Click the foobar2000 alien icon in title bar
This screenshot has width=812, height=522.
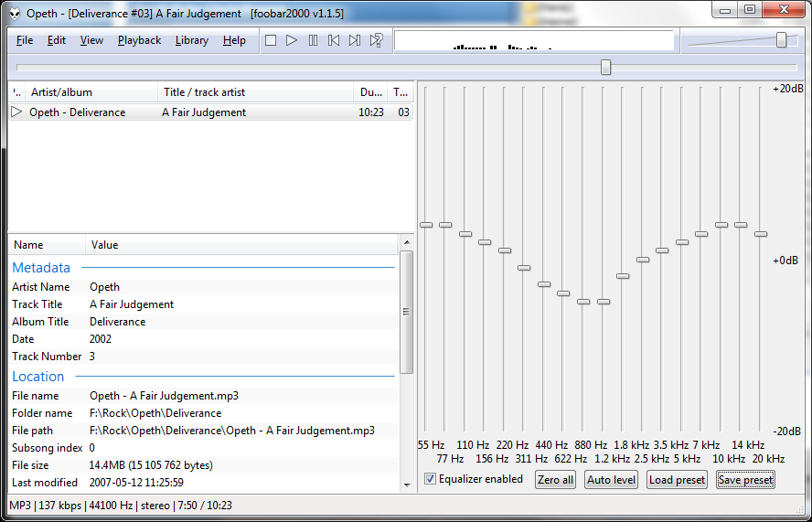[15, 14]
